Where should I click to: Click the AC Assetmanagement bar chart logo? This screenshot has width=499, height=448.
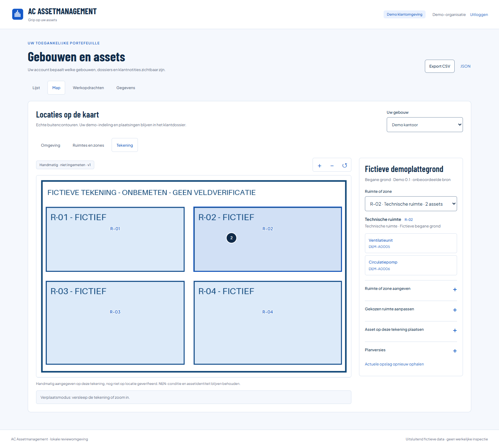tap(18, 14)
